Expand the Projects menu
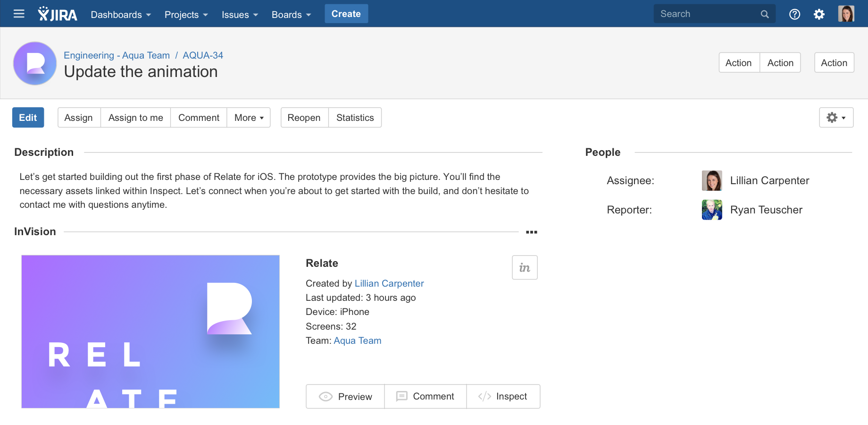 186,15
